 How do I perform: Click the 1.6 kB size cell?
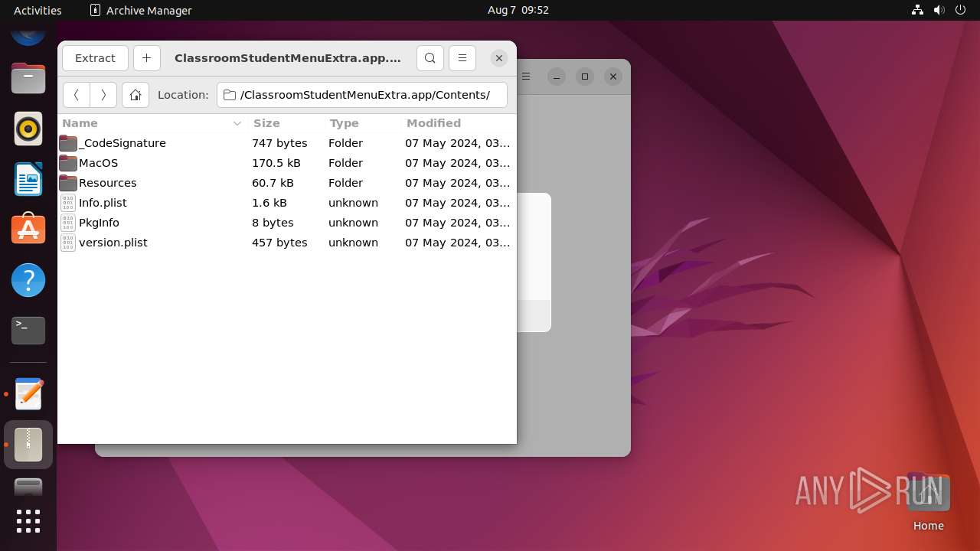269,203
